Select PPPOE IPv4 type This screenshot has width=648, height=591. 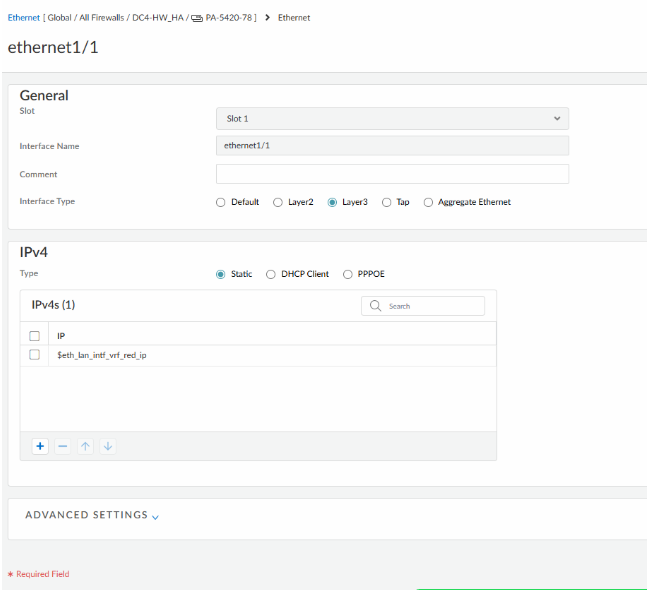[x=348, y=274]
